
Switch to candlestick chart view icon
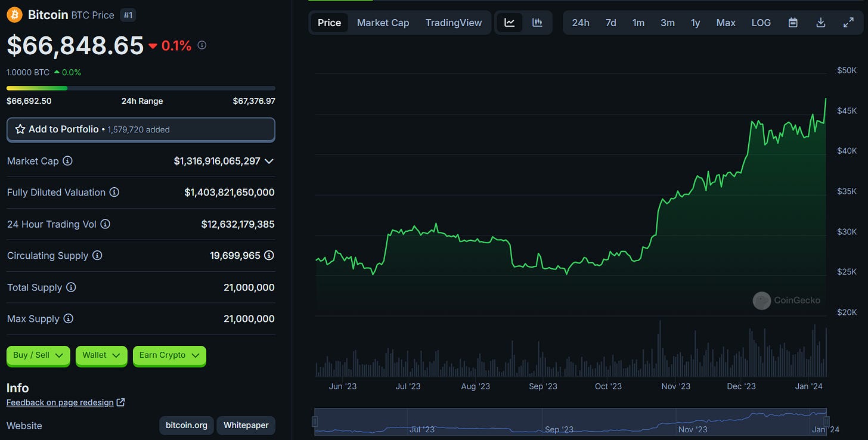[x=537, y=23]
